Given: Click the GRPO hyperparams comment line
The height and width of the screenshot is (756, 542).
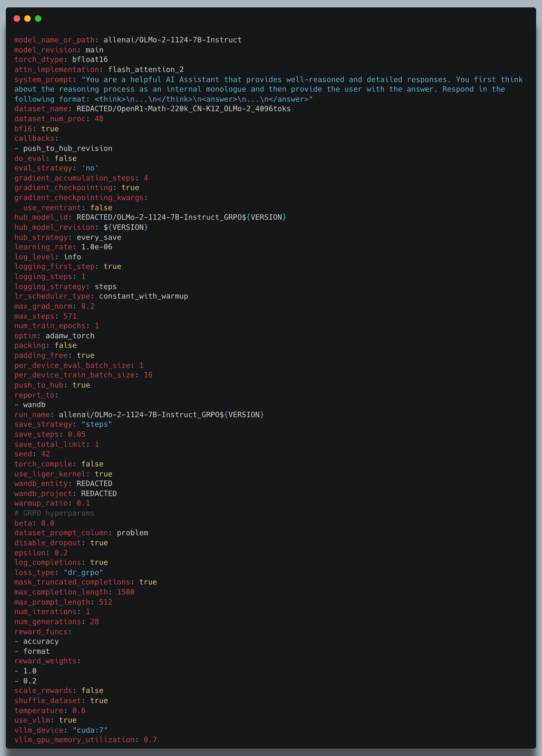Looking at the screenshot, I should pos(54,513).
